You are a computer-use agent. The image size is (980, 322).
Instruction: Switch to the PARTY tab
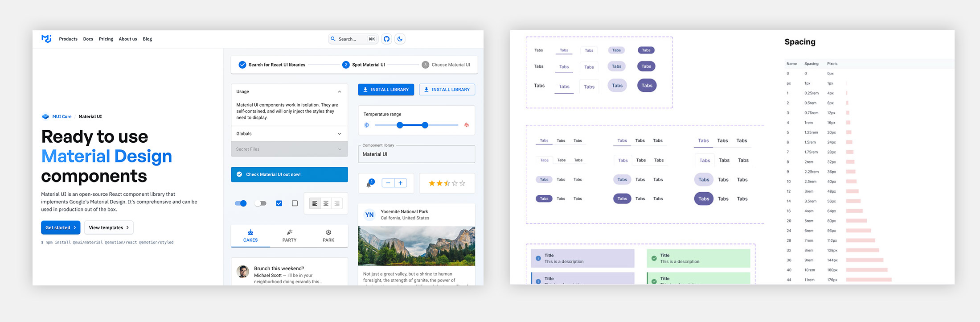289,235
